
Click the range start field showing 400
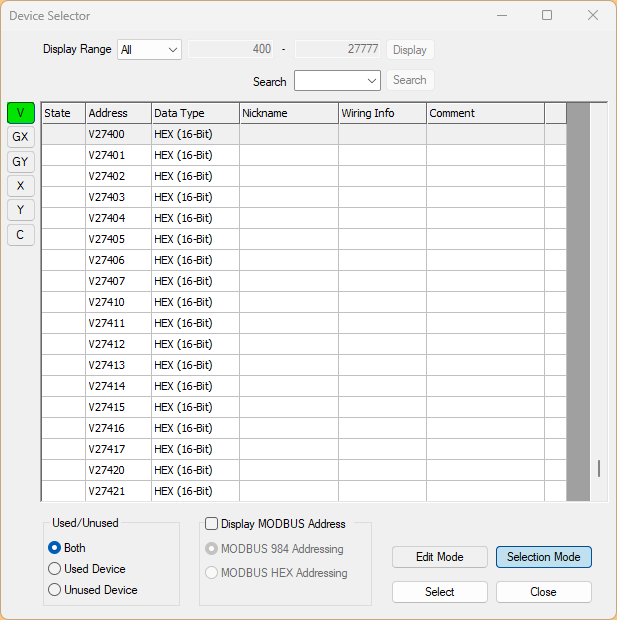coord(231,49)
